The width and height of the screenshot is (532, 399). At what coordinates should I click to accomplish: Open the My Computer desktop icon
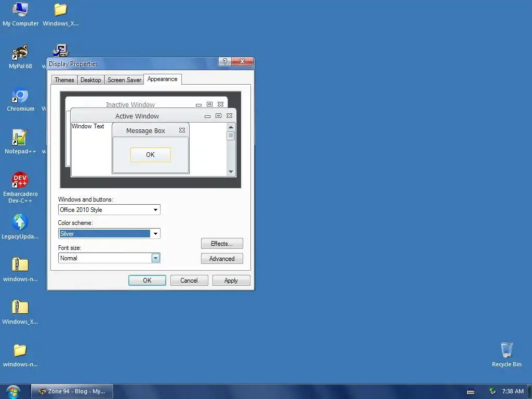pos(20,14)
